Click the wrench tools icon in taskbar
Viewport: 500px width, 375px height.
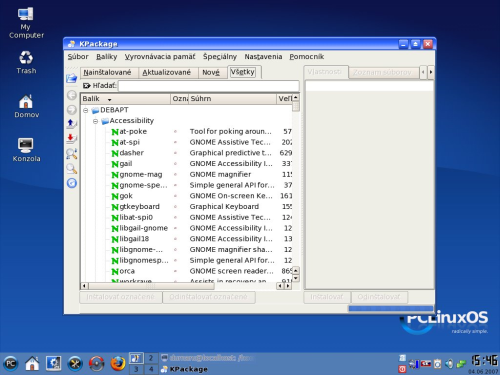coord(75,363)
